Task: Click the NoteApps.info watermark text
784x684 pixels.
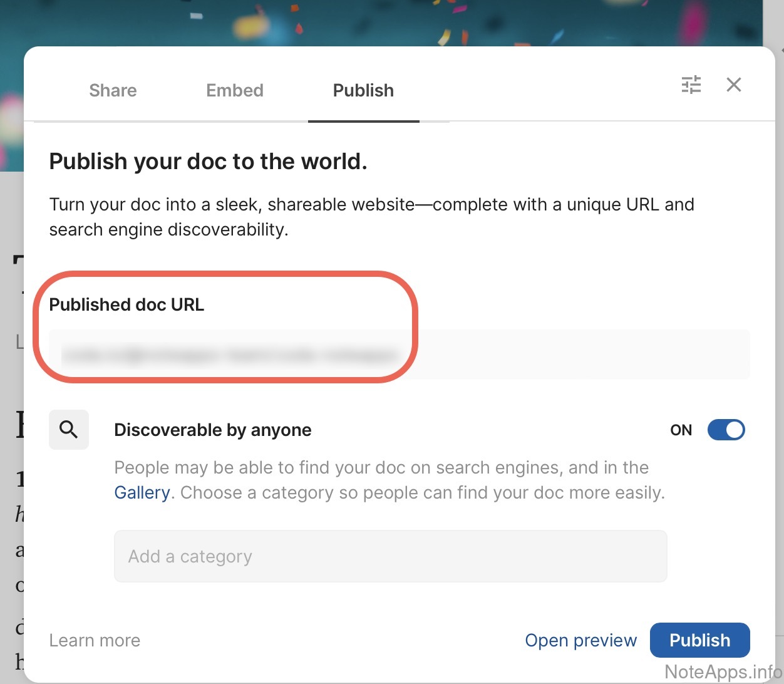Action: 723,671
